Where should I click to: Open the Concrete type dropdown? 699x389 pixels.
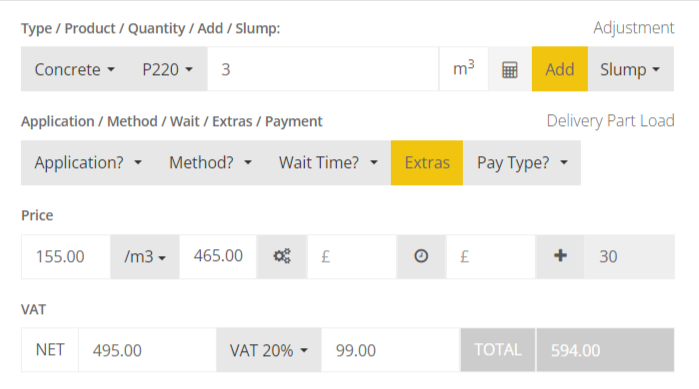coord(74,70)
